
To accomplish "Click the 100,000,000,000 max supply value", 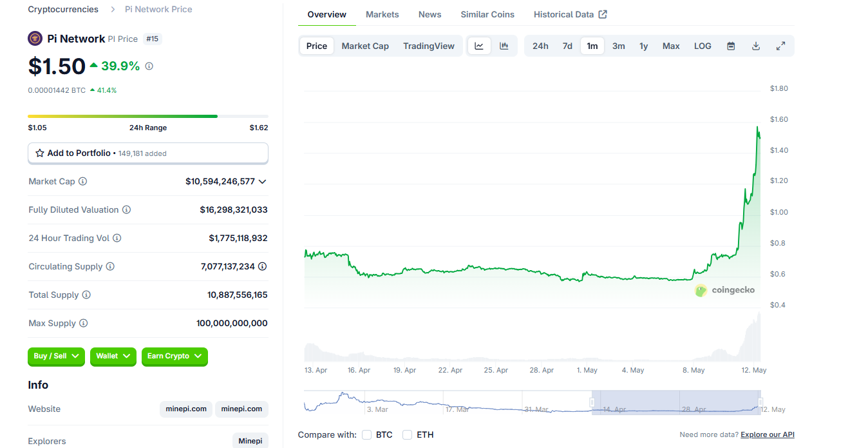I will 232,324.
